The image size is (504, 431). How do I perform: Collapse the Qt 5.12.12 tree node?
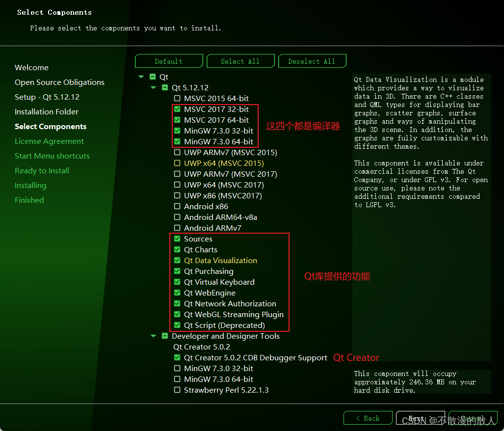coord(153,87)
